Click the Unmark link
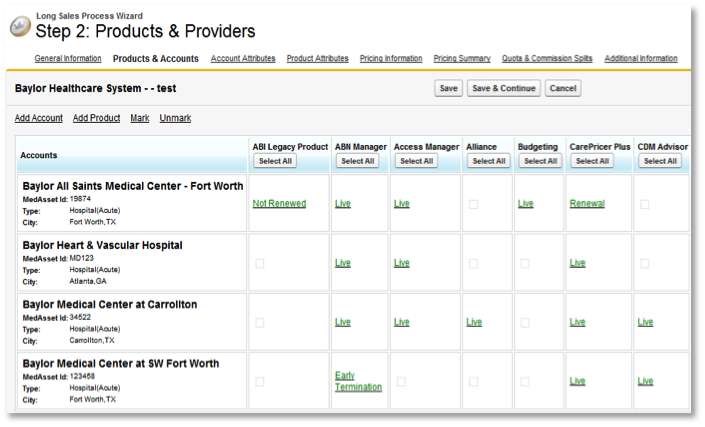This screenshot has height=427, width=705. [175, 118]
